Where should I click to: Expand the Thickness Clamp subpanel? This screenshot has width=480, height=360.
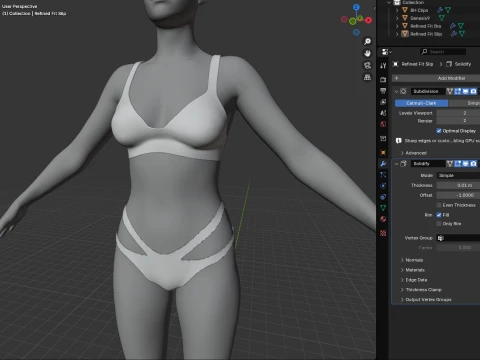click(421, 290)
